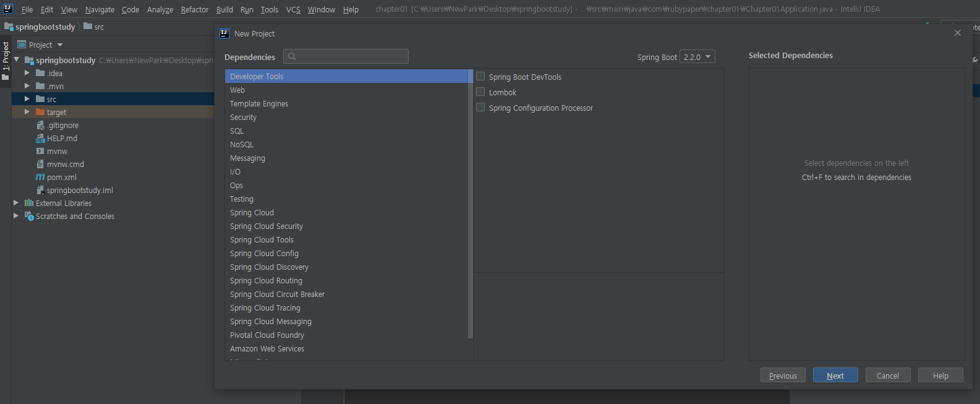The width and height of the screenshot is (980, 404).
Task: Click the mvnw.cmd file icon
Action: 40,164
